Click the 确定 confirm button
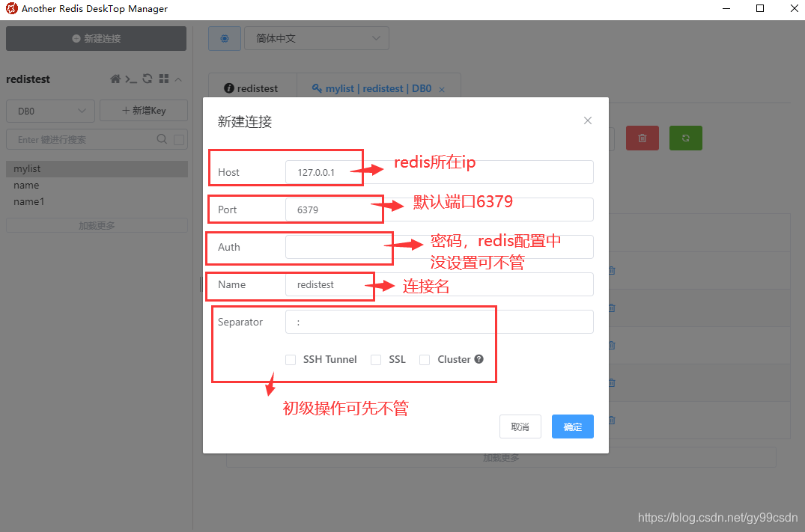The width and height of the screenshot is (805, 532). click(x=573, y=426)
